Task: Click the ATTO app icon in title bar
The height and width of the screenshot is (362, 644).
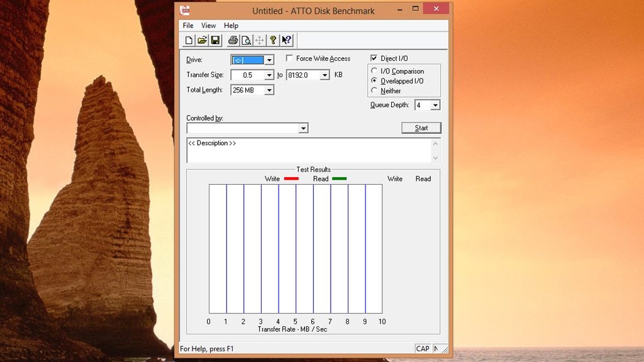Action: tap(185, 10)
